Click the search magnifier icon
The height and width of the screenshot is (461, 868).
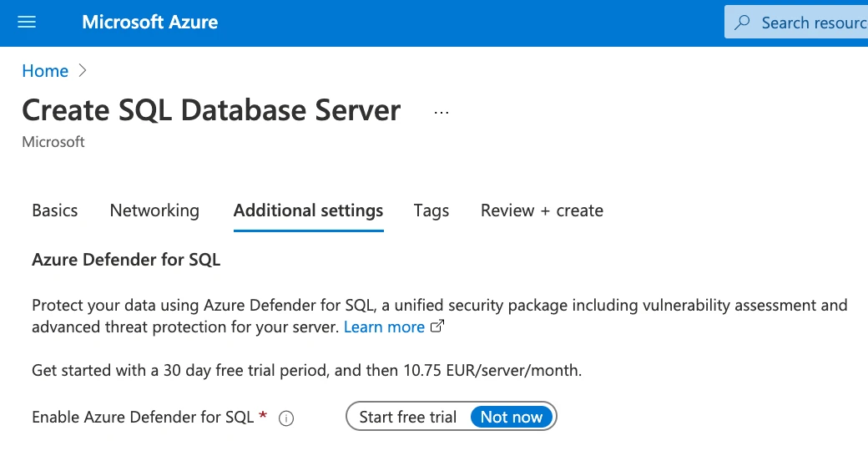[742, 23]
